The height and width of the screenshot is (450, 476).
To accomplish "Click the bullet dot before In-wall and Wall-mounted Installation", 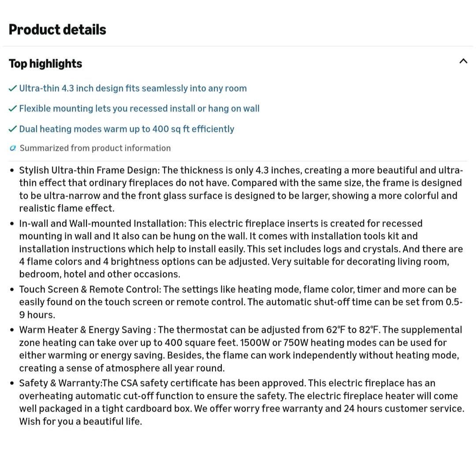I will click(x=12, y=224).
